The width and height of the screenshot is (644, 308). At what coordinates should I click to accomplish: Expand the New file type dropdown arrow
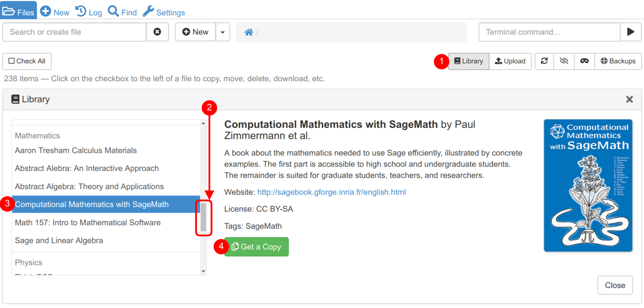coord(223,32)
